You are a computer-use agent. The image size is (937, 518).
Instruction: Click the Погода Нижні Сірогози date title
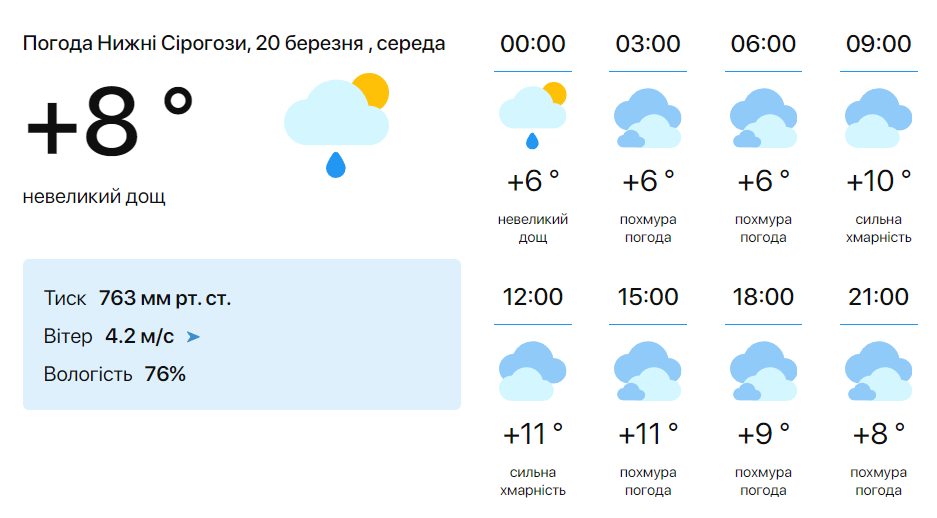tap(234, 44)
